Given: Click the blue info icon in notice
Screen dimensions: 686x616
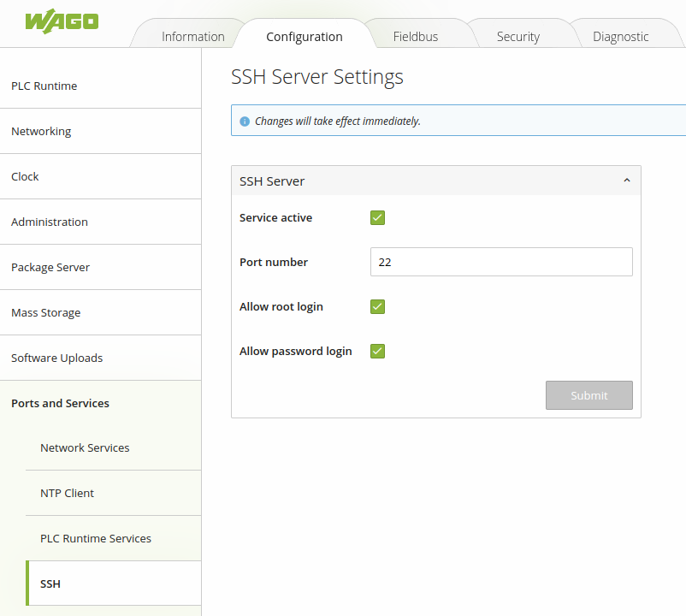Looking at the screenshot, I should pos(245,121).
